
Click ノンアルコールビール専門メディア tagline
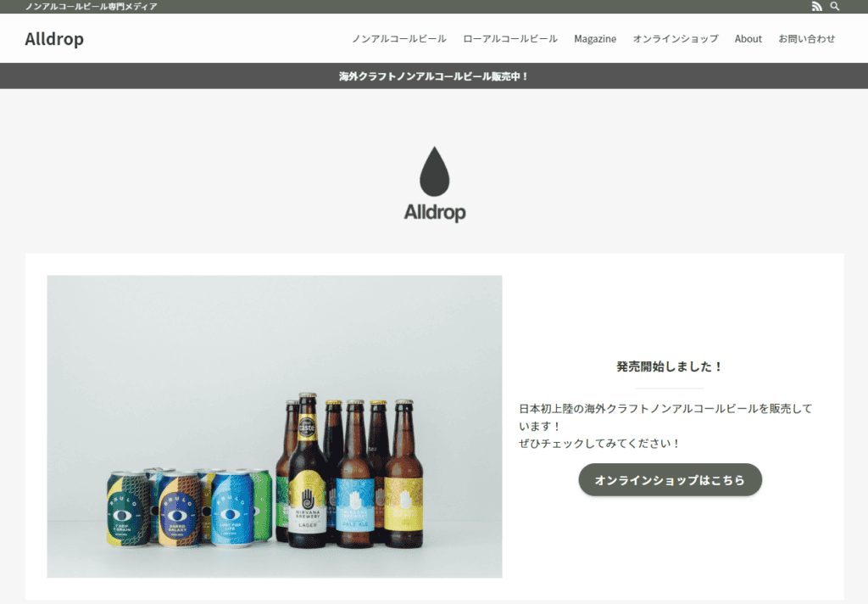[92, 6]
